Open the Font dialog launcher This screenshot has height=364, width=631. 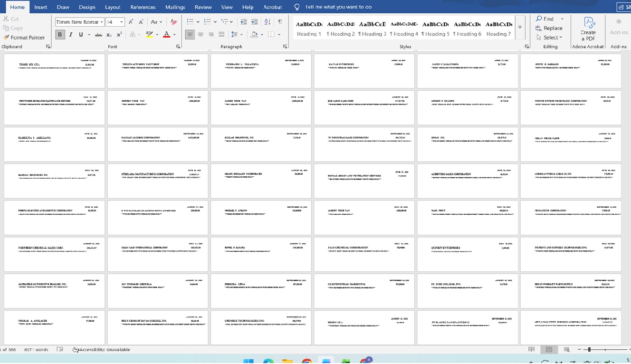pos(178,47)
